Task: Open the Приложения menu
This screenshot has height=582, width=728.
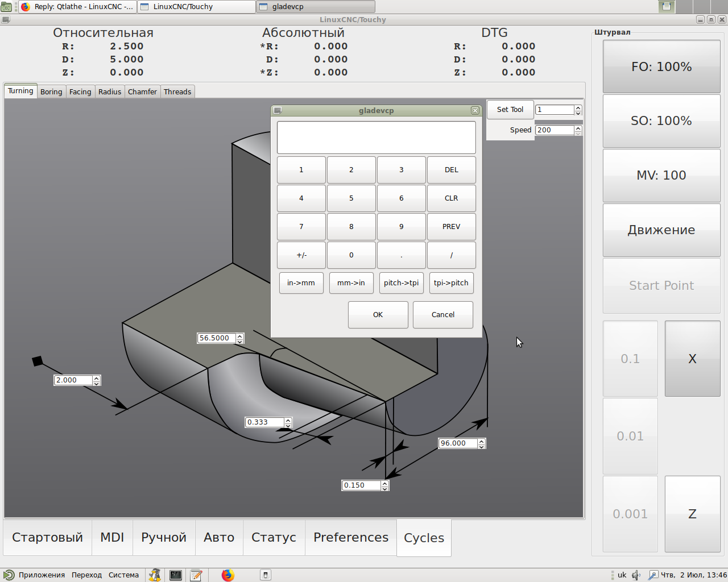Action: (42, 575)
